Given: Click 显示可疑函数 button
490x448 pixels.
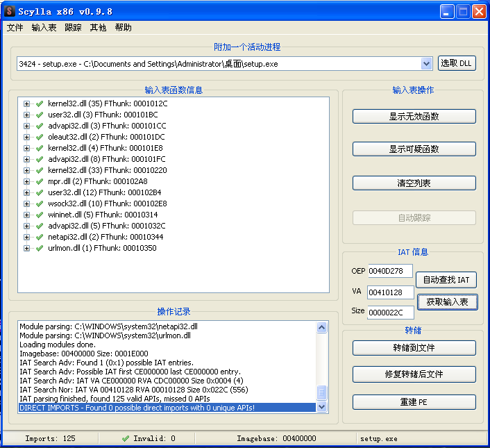Looking at the screenshot, I should [x=414, y=149].
